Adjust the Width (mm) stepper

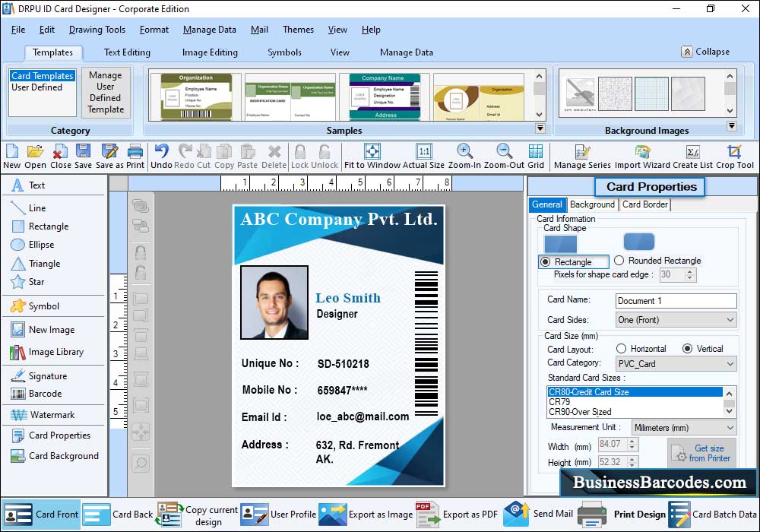tap(632, 445)
